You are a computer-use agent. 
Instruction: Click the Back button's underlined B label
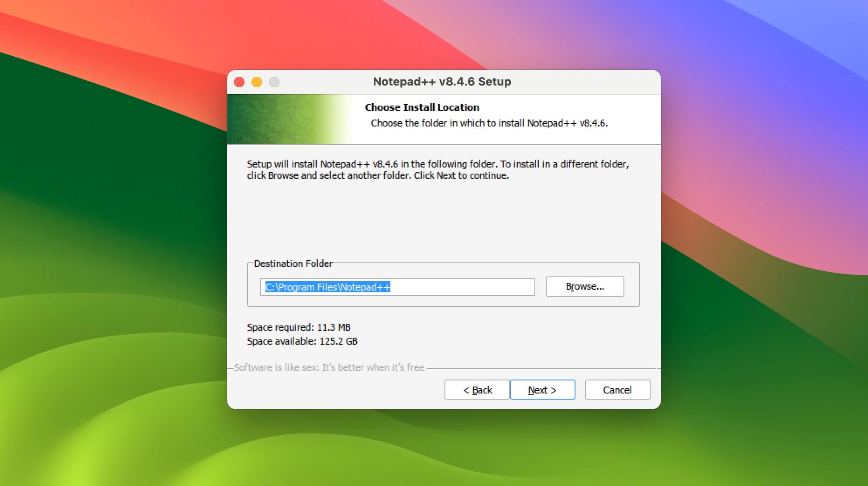click(x=475, y=390)
